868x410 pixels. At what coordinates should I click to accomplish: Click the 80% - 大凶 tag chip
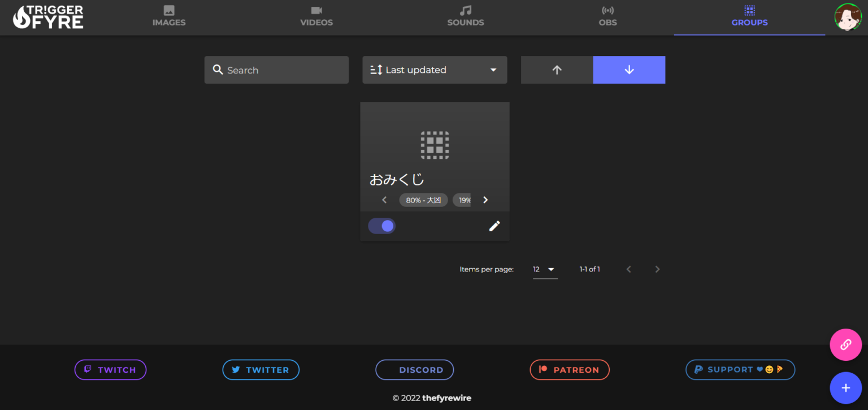pos(423,200)
